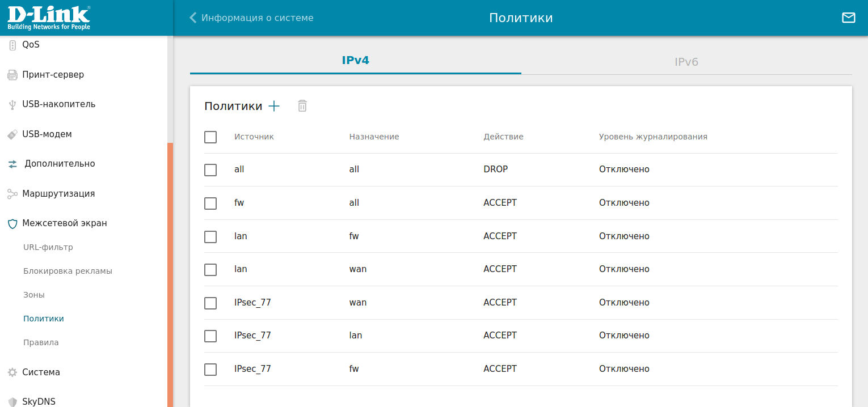Open the Правила submenu link

click(41, 343)
